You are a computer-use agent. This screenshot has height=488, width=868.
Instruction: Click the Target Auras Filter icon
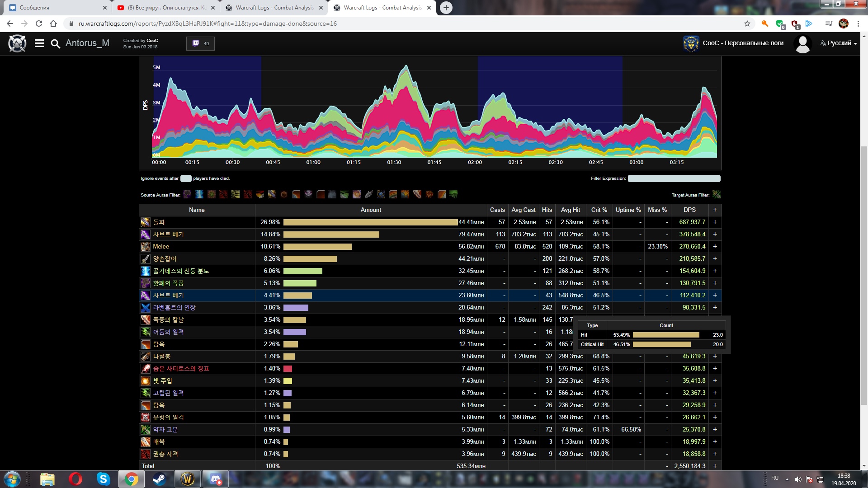[x=717, y=195]
